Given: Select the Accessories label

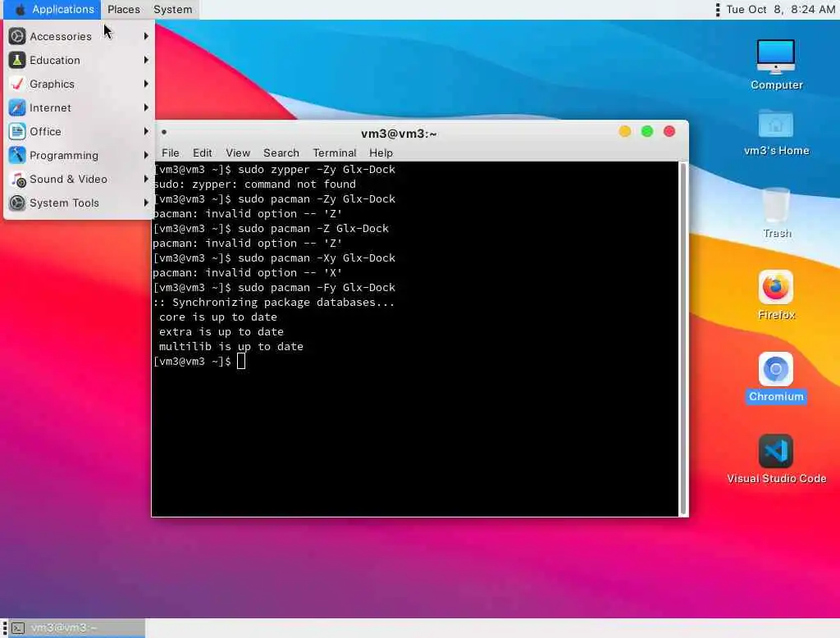Looking at the screenshot, I should (61, 36).
